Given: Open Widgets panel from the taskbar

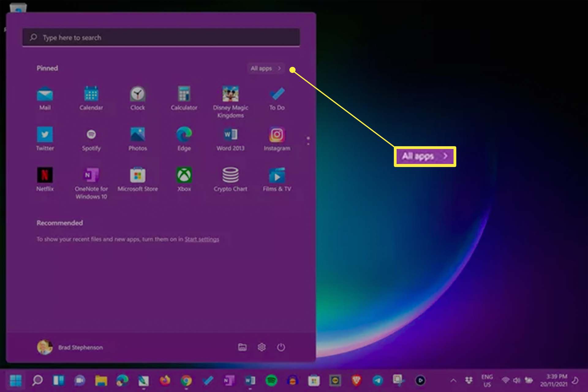Looking at the screenshot, I should [58, 381].
